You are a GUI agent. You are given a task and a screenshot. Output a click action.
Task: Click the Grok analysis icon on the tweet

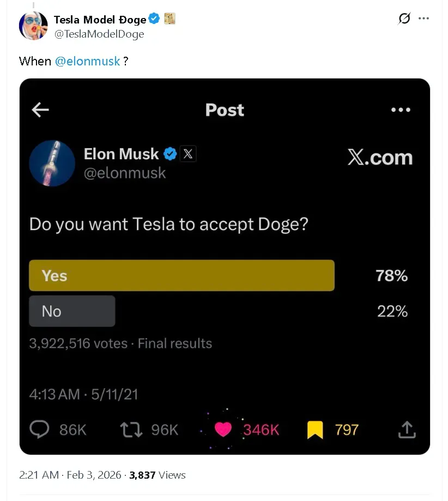click(x=403, y=19)
